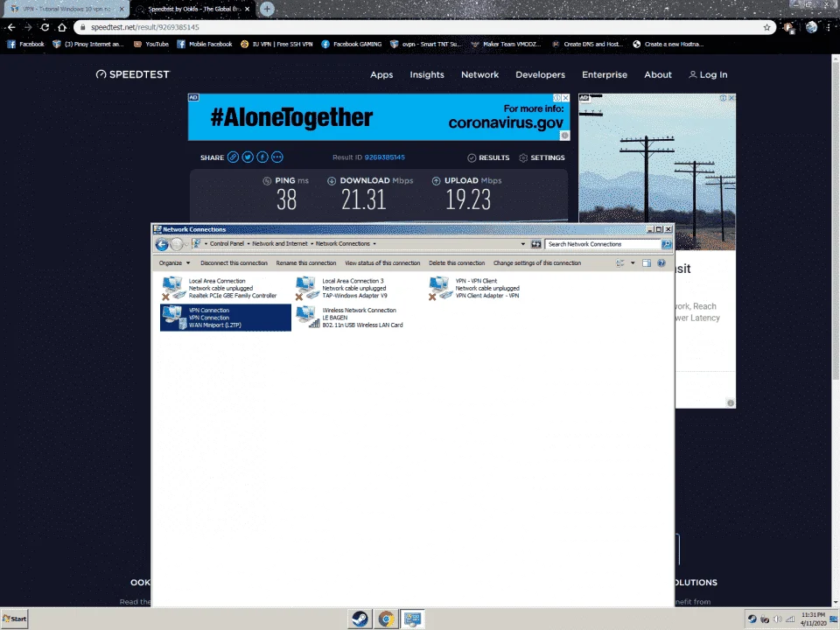Image resolution: width=840 pixels, height=630 pixels.
Task: Open the About menu on Speedtest
Action: click(x=658, y=74)
